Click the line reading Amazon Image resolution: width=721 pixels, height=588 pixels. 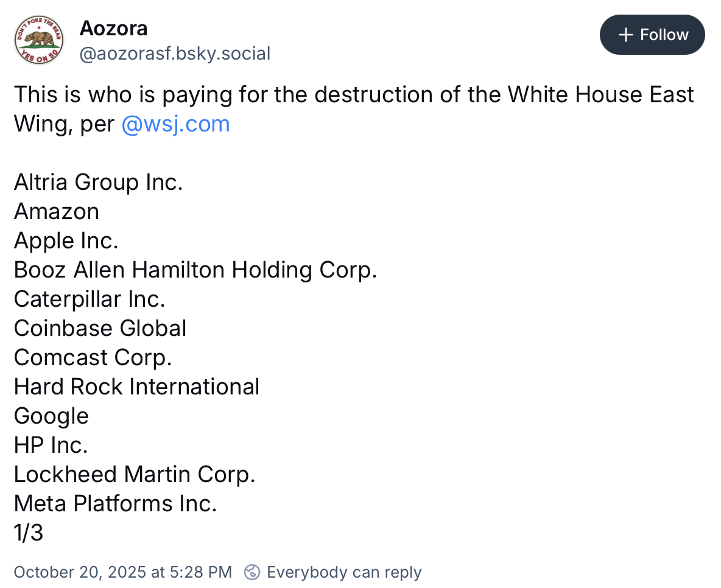click(x=56, y=211)
